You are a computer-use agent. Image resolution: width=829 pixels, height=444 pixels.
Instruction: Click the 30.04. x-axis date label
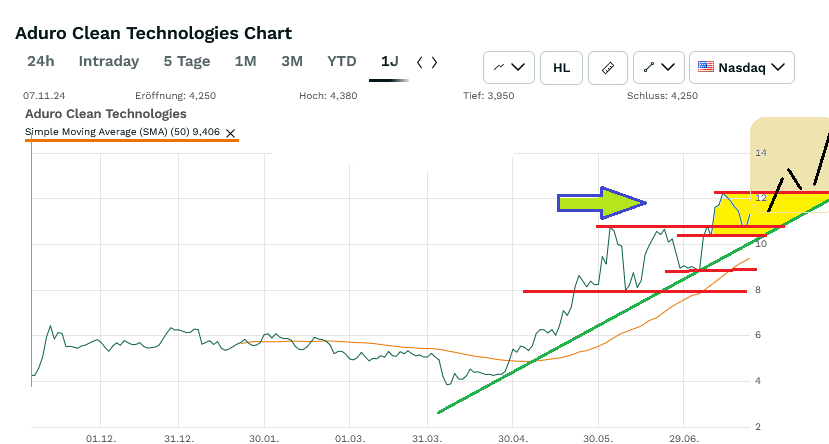[x=513, y=438]
